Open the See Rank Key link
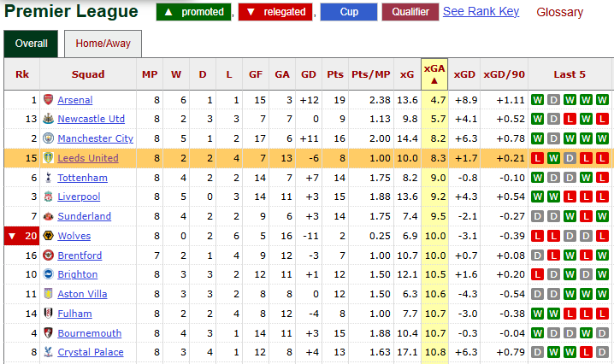This screenshot has width=614, height=364. 481,12
